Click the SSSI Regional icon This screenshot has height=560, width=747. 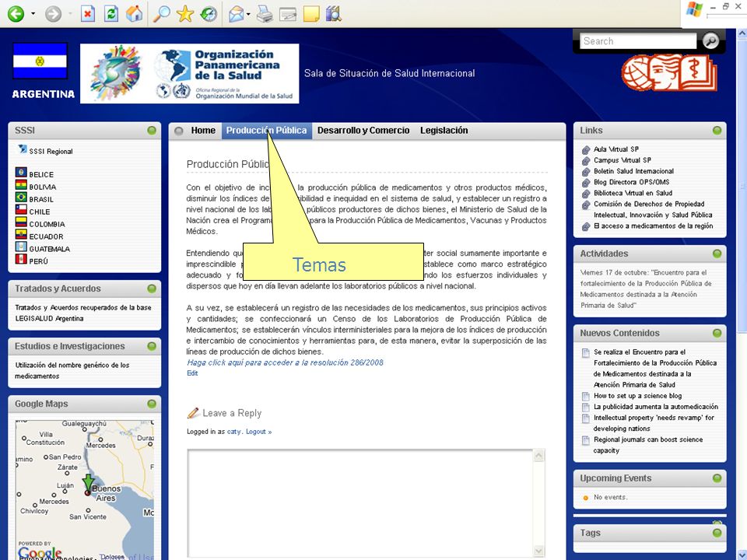tap(22, 150)
